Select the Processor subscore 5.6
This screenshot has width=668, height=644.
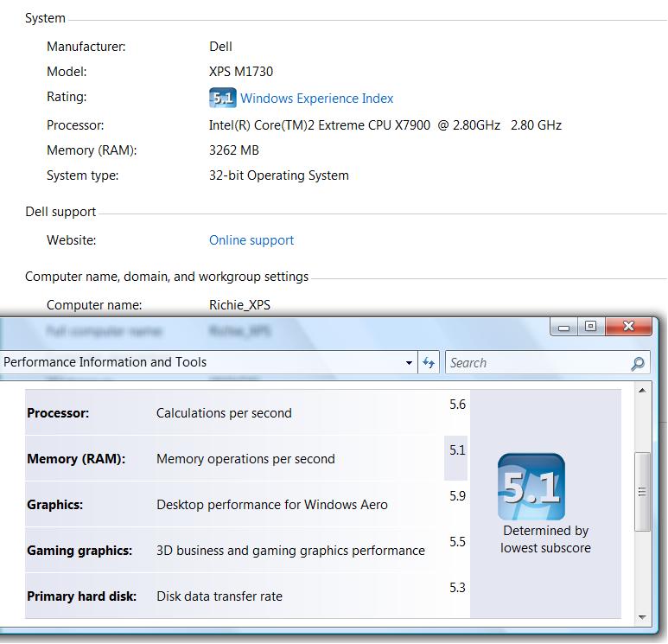pos(457,405)
